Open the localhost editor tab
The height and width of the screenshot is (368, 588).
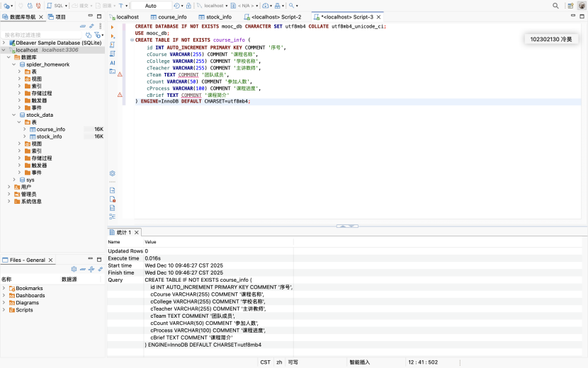click(x=124, y=17)
